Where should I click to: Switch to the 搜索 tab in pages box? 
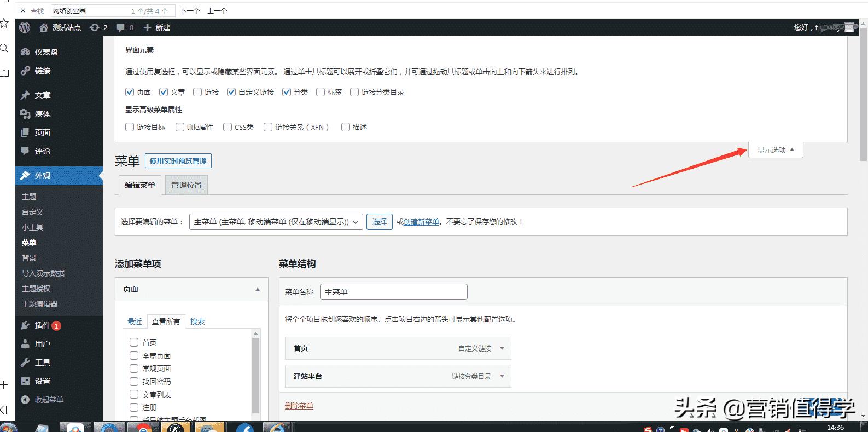tap(197, 321)
